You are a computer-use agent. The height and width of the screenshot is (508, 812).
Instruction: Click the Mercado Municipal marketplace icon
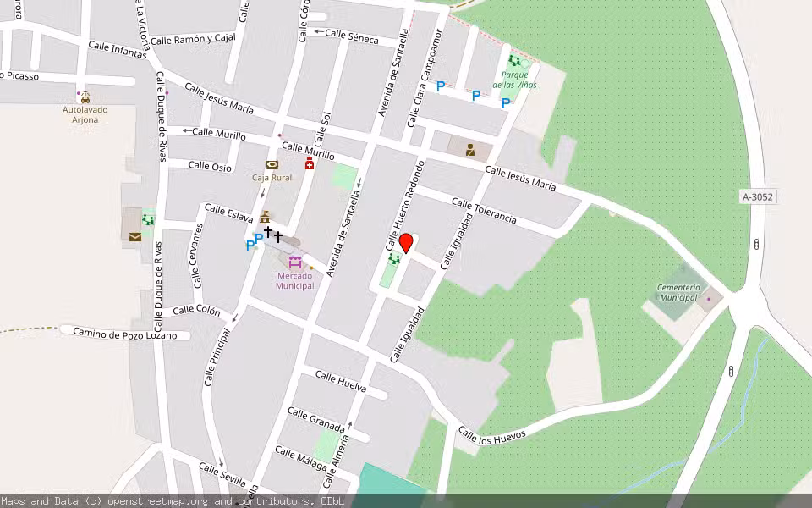click(x=295, y=262)
